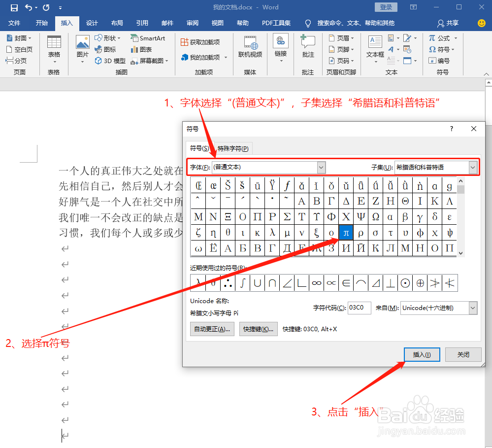This screenshot has height=448, width=492.
Task: Switch to the Home (开始) tab
Action: pos(41,23)
